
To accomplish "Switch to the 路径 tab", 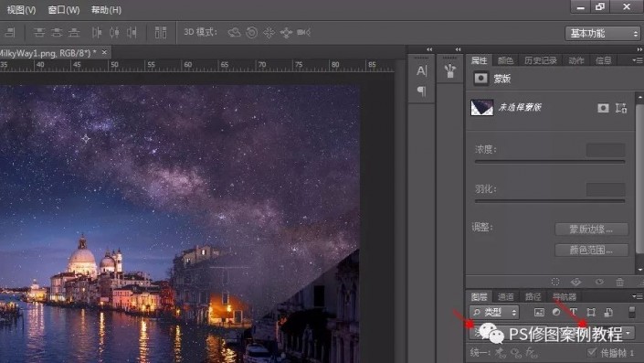I will click(533, 296).
